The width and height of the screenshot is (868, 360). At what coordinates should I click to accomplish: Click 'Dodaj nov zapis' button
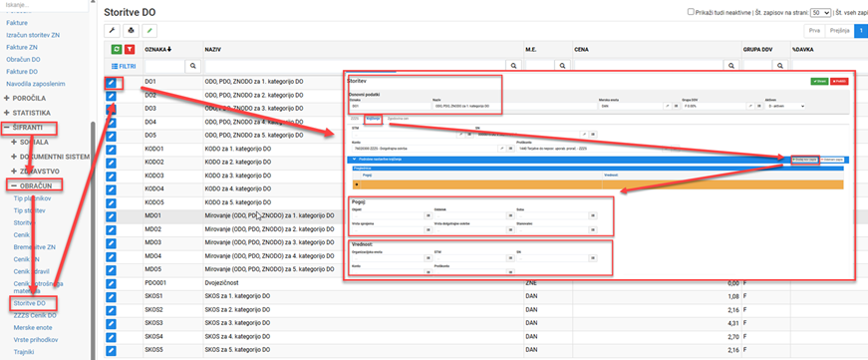point(805,160)
